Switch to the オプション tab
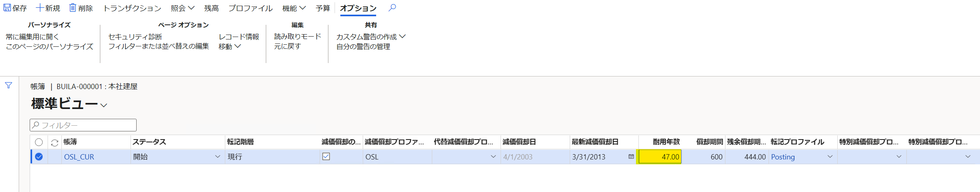The height and width of the screenshot is (192, 980). pyautogui.click(x=358, y=8)
